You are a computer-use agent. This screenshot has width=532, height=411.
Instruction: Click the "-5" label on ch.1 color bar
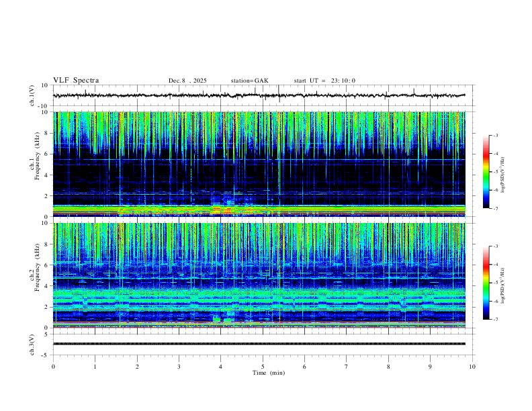point(495,172)
